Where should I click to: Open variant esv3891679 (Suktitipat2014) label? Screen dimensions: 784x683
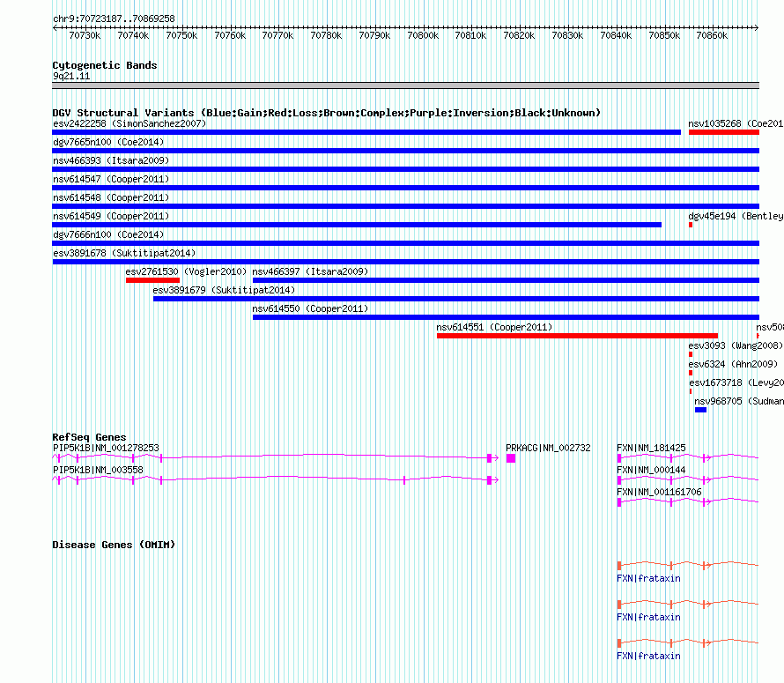tap(224, 290)
